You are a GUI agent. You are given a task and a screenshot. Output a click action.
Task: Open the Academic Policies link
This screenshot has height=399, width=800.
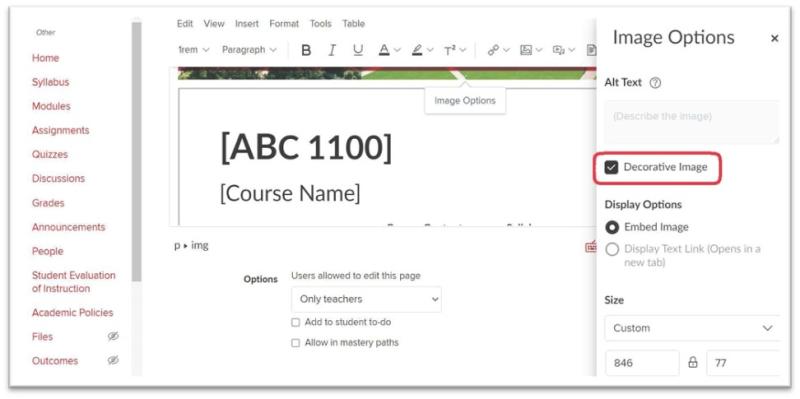click(72, 312)
